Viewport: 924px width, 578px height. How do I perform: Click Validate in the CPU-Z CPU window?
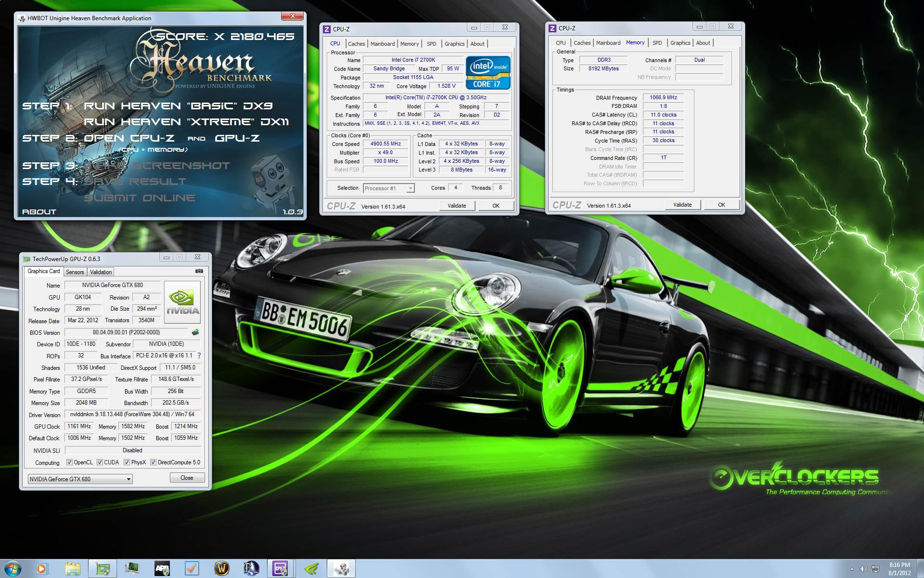[457, 206]
